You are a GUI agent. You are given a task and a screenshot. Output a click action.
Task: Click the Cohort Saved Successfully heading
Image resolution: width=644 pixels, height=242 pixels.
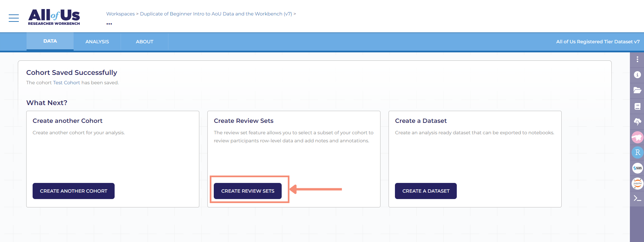[x=72, y=72]
